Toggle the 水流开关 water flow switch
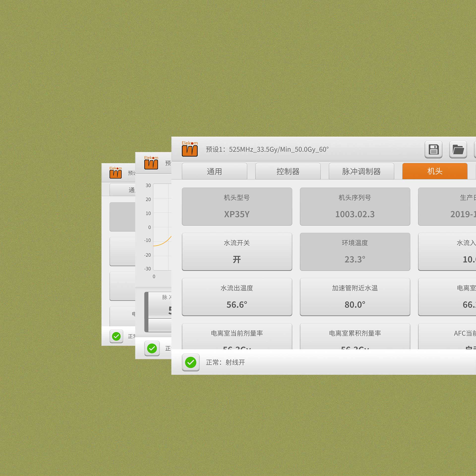 (x=237, y=252)
